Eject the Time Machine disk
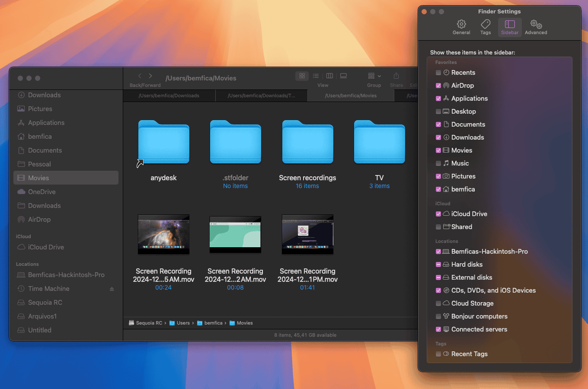The height and width of the screenshot is (389, 588). coord(112,289)
